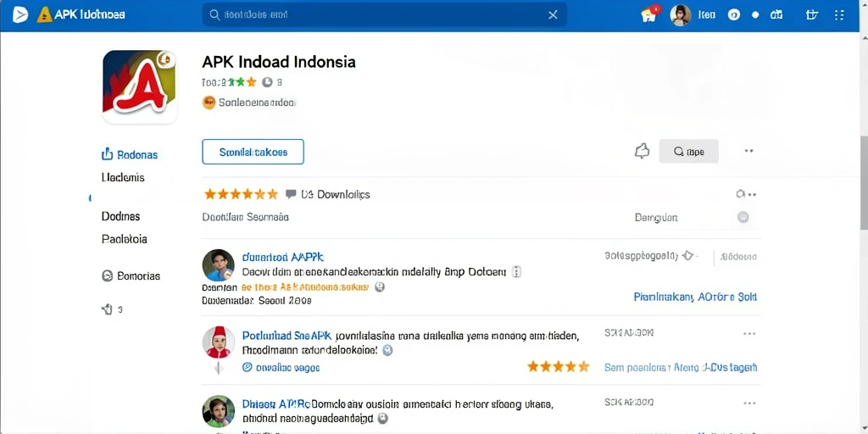868x434 pixels.
Task: Click the orange link in first review
Action: [305, 287]
